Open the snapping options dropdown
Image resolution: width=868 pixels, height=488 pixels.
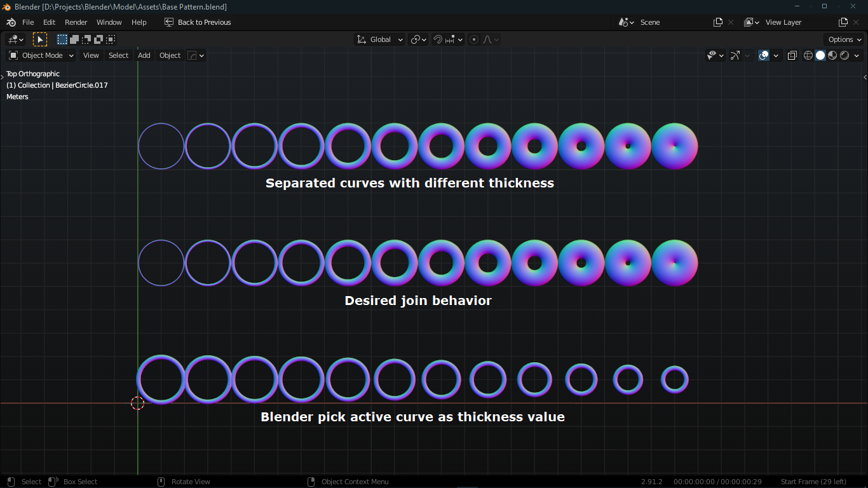(454, 39)
